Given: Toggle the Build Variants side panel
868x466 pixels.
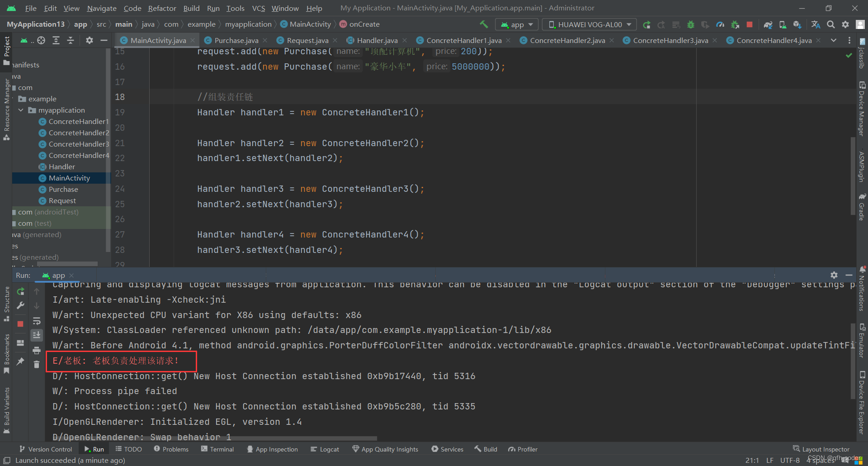Looking at the screenshot, I should (x=6, y=410).
